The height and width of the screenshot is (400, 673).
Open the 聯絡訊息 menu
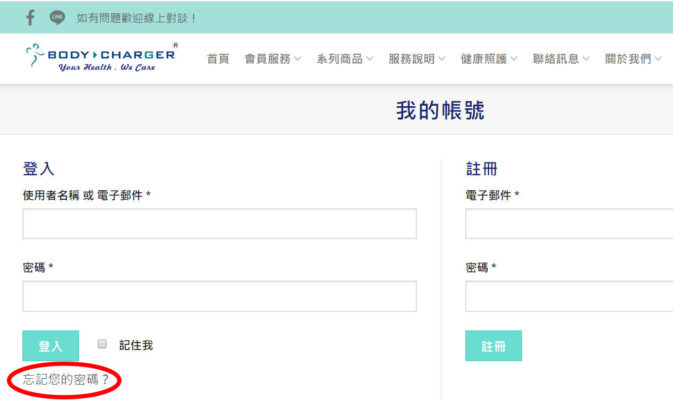[561, 59]
